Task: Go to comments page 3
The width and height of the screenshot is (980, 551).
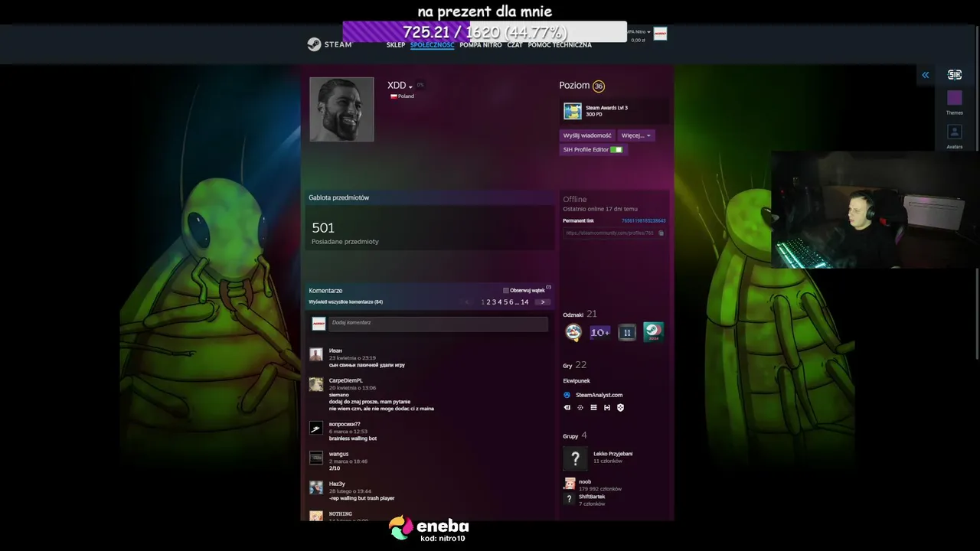Action: [494, 302]
